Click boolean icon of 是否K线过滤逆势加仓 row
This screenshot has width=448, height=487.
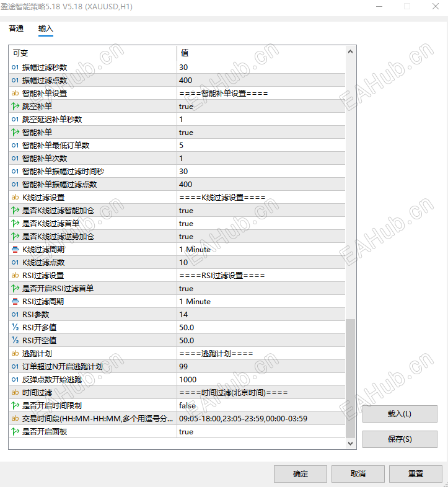pos(15,237)
